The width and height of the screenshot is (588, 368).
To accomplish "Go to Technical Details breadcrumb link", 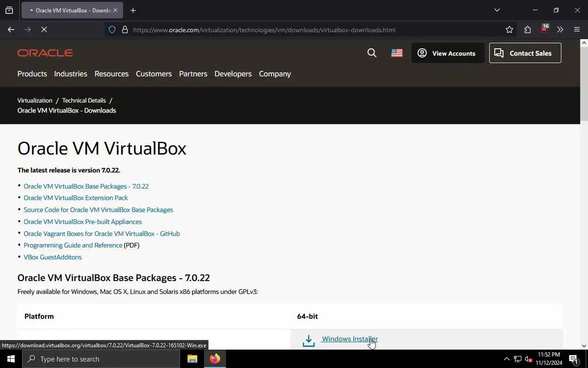I will click(x=84, y=100).
